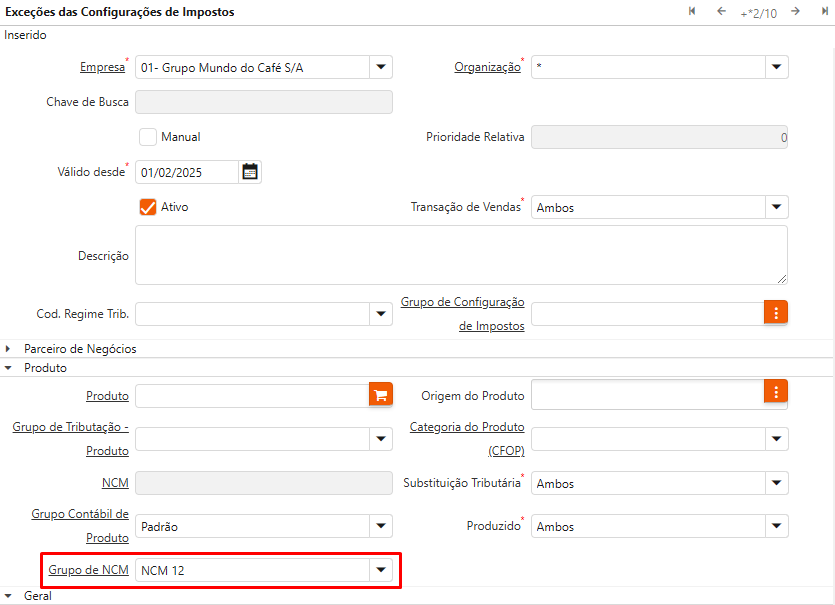Uncheck the Ativo checkbox

pos(148,207)
